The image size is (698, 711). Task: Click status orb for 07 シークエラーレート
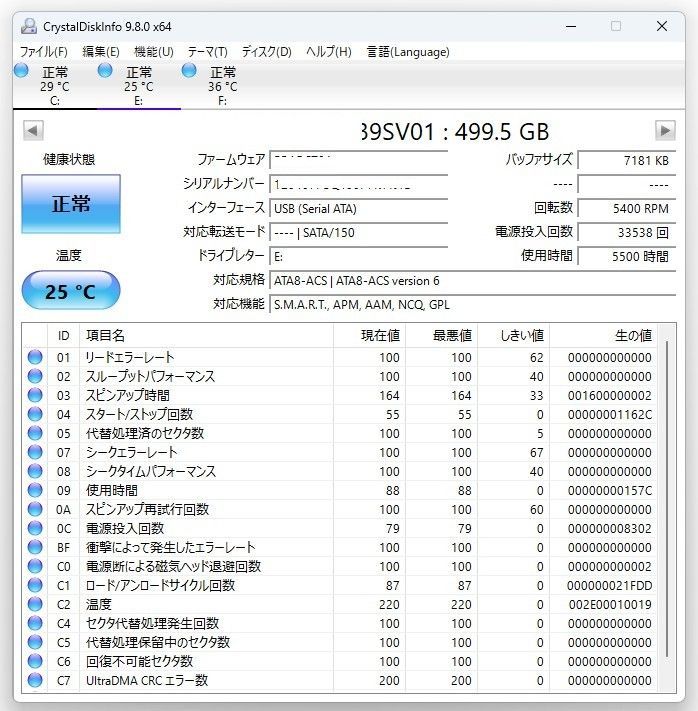click(35, 452)
